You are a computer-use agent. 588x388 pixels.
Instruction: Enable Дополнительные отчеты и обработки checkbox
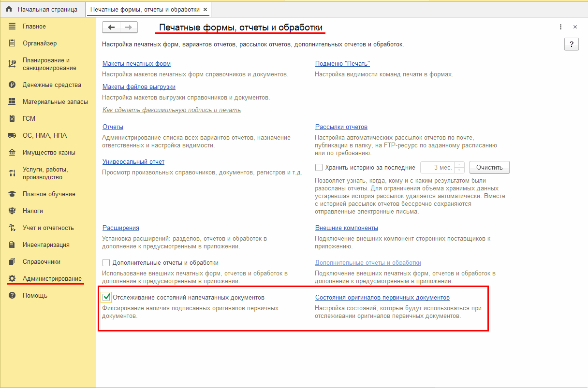106,263
